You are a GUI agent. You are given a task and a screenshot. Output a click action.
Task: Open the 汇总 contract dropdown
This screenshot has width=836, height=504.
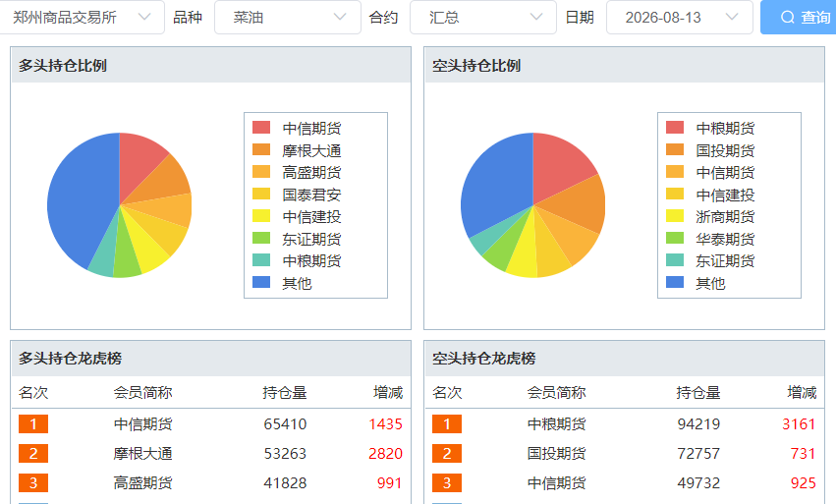pyautogui.click(x=483, y=18)
